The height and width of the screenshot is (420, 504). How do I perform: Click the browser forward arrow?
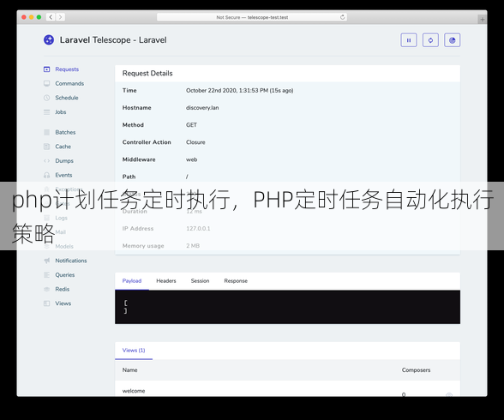(60, 17)
